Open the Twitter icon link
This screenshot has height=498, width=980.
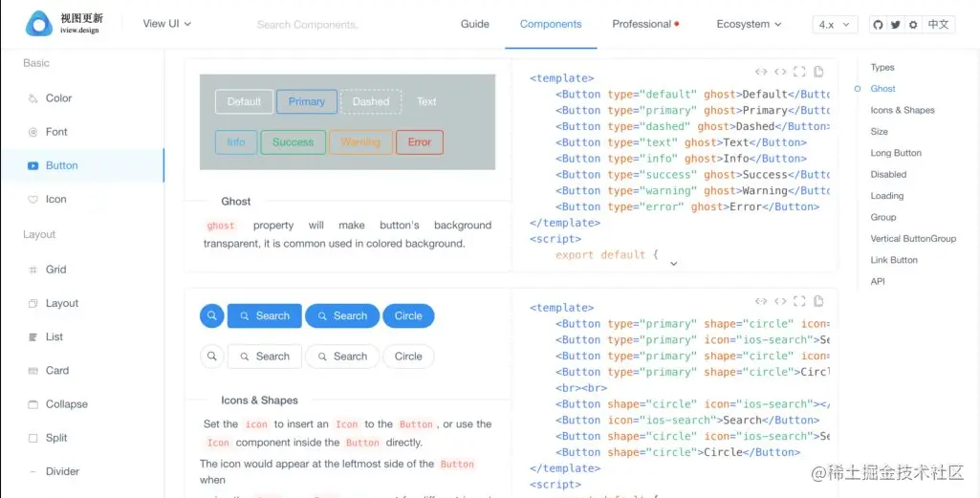896,24
